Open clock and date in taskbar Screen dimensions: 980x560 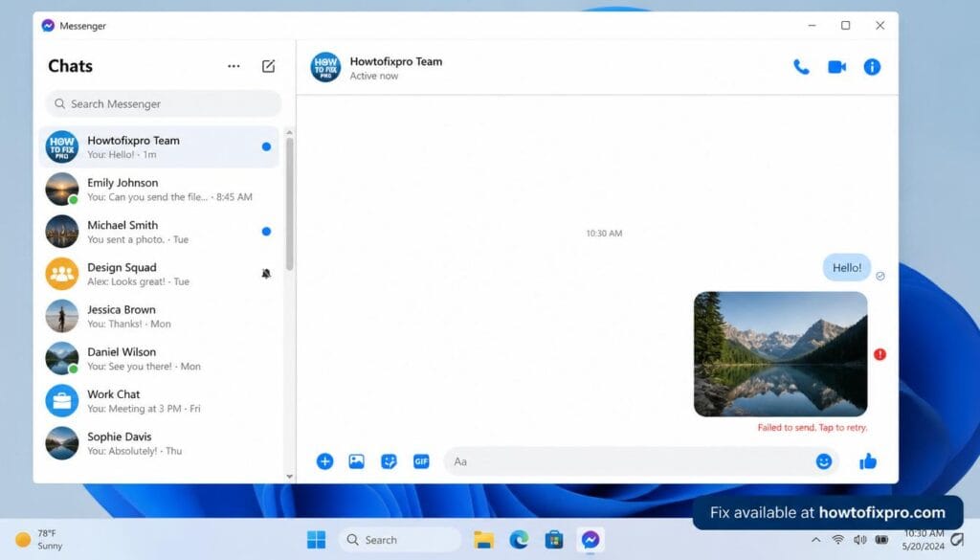pos(924,539)
